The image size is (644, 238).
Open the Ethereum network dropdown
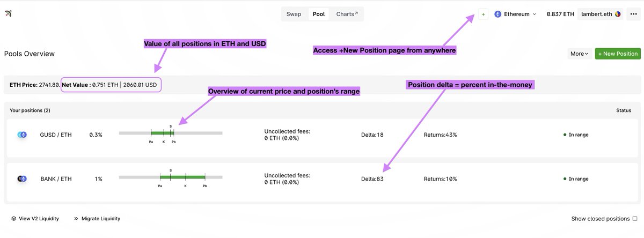(515, 14)
